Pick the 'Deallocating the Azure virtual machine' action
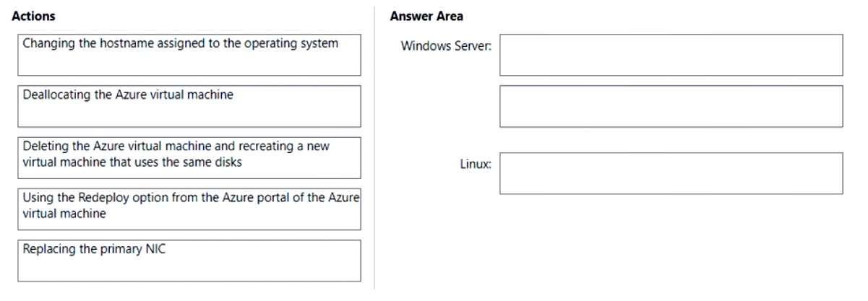 (x=187, y=106)
